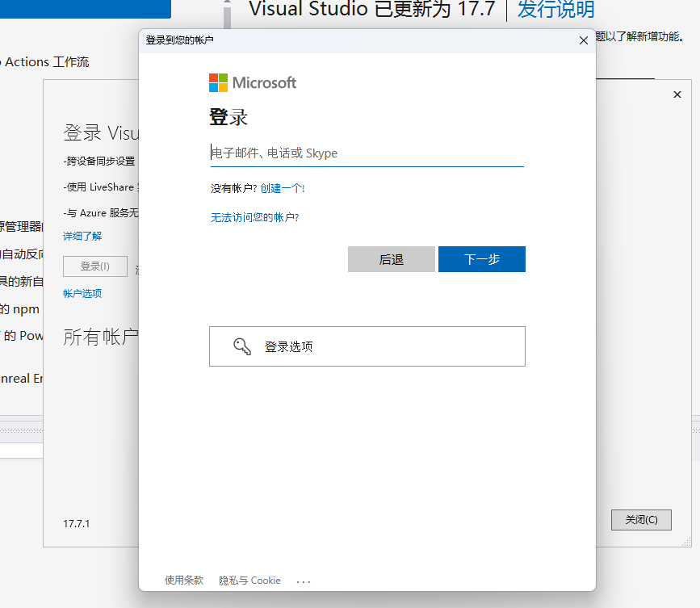Click the Microsoft logo
The image size is (700, 608).
253,82
